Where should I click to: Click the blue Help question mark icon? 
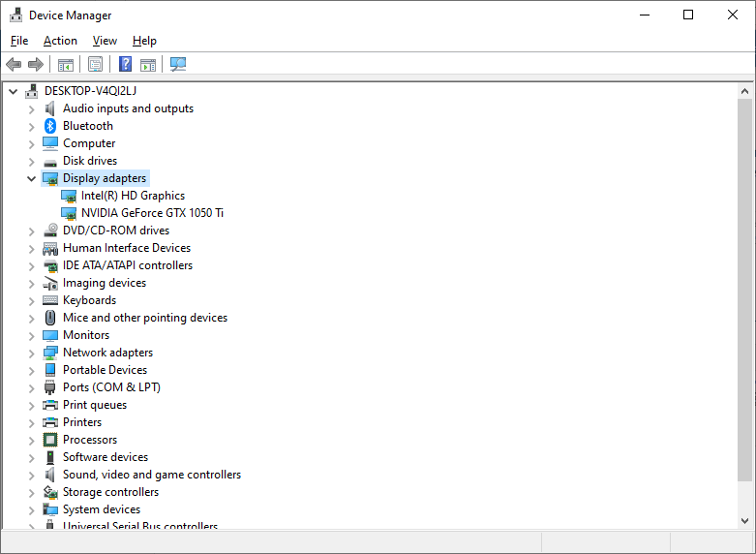coord(126,64)
